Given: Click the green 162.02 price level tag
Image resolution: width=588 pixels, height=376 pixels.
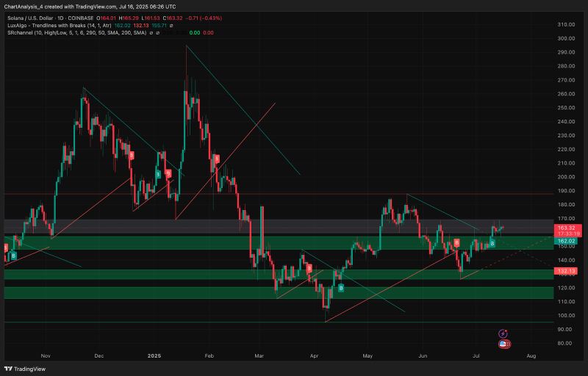Looking at the screenshot, I should 566,241.
